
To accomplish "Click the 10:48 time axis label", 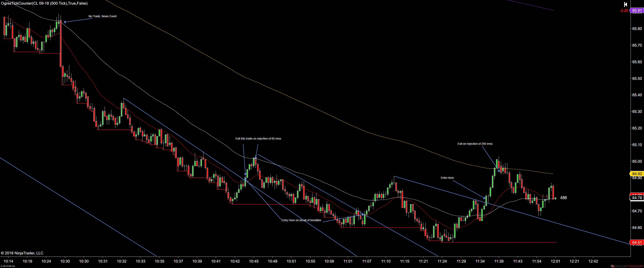I will [x=273, y=261].
